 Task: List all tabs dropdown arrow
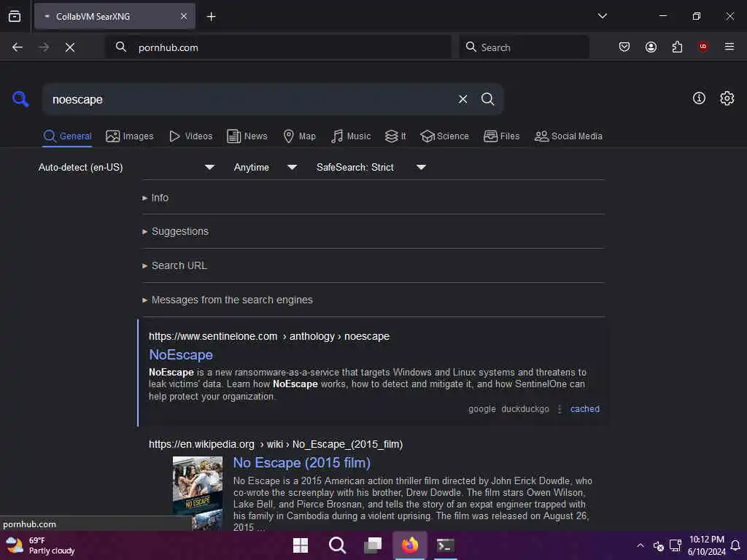point(602,16)
